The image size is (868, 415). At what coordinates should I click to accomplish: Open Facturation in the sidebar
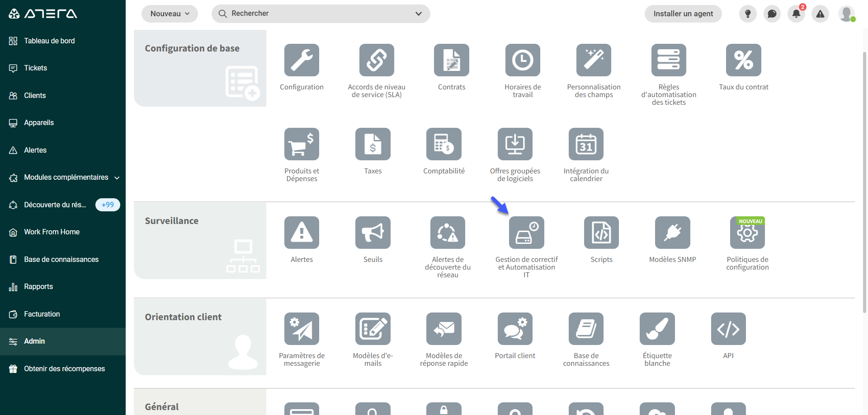click(63, 314)
